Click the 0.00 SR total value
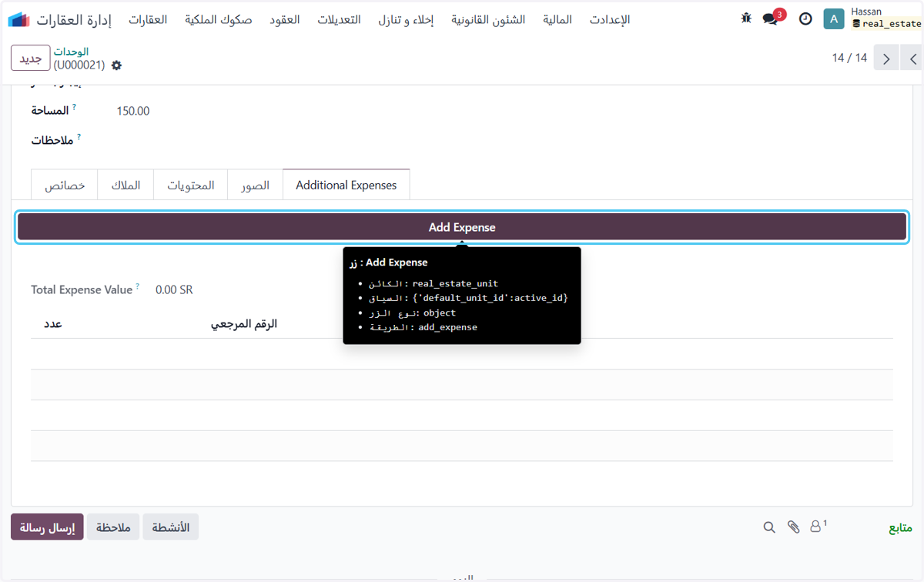The height and width of the screenshot is (582, 924). coord(174,290)
